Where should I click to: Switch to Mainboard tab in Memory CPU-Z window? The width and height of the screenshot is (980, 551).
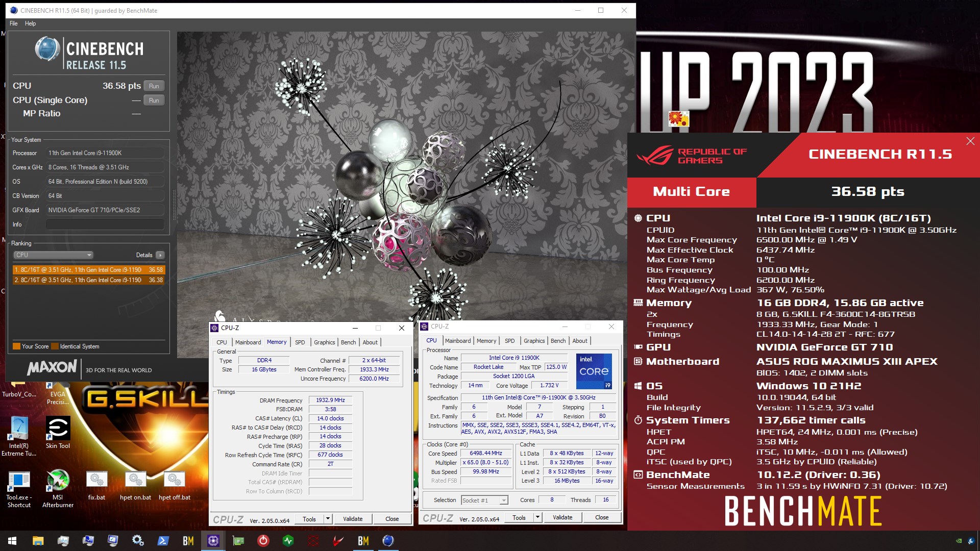pos(248,342)
